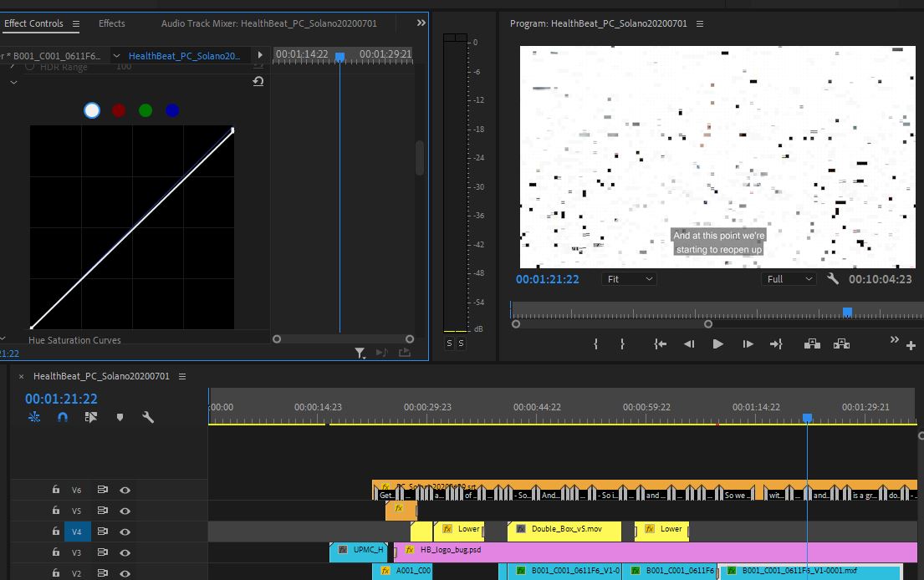Lock track V5 with its lock icon

[55, 510]
